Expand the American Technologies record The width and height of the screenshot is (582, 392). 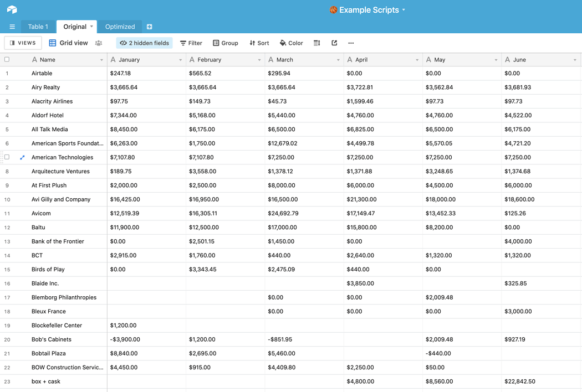click(21, 157)
